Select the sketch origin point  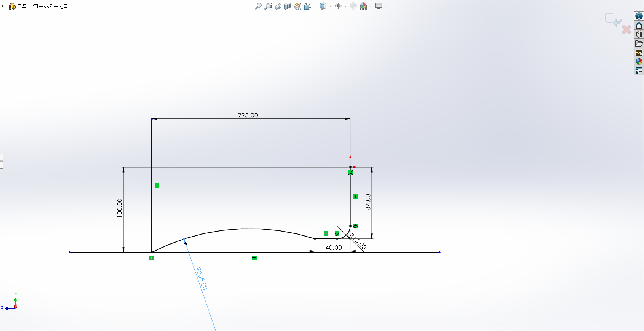coord(350,167)
